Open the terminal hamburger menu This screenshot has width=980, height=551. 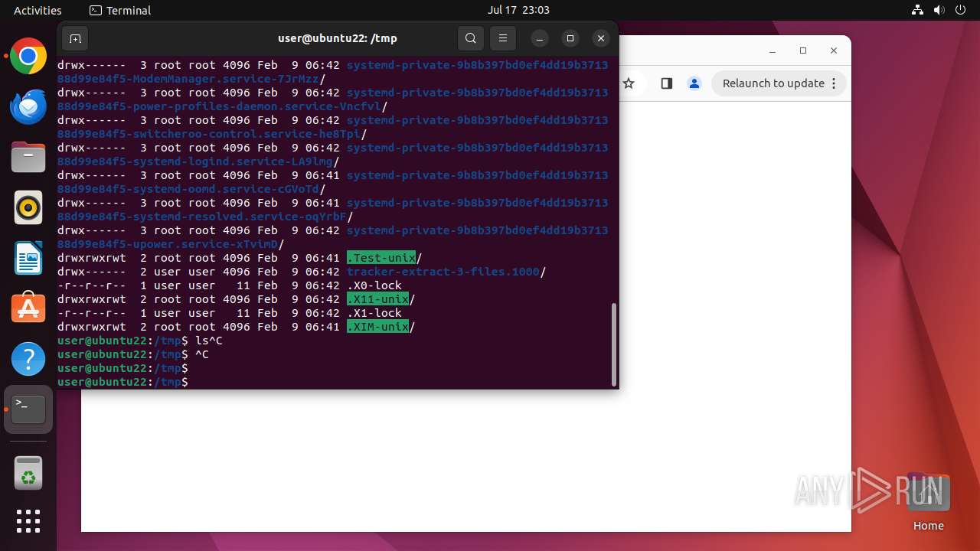click(x=502, y=38)
